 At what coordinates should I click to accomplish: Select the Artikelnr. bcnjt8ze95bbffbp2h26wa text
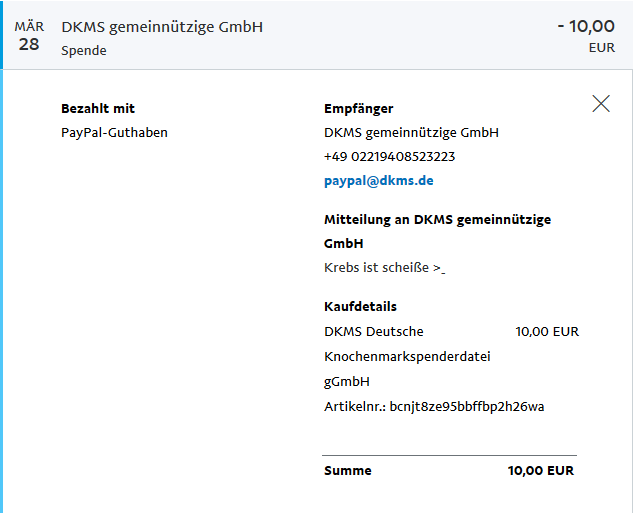(434, 407)
